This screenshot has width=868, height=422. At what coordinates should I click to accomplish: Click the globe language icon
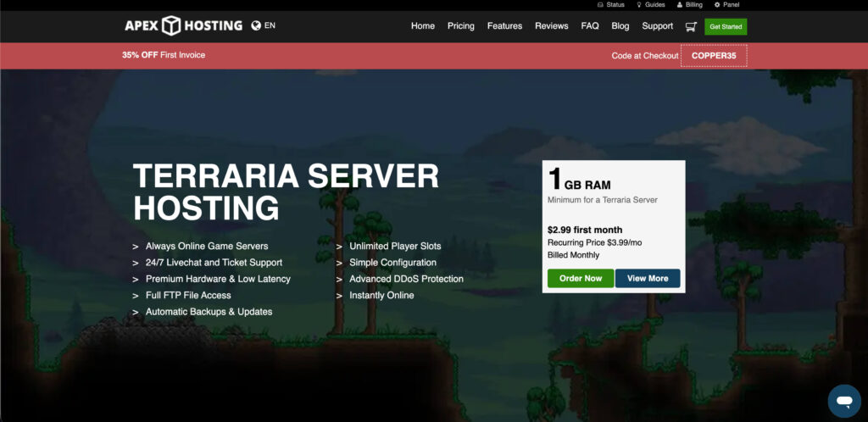tap(256, 25)
